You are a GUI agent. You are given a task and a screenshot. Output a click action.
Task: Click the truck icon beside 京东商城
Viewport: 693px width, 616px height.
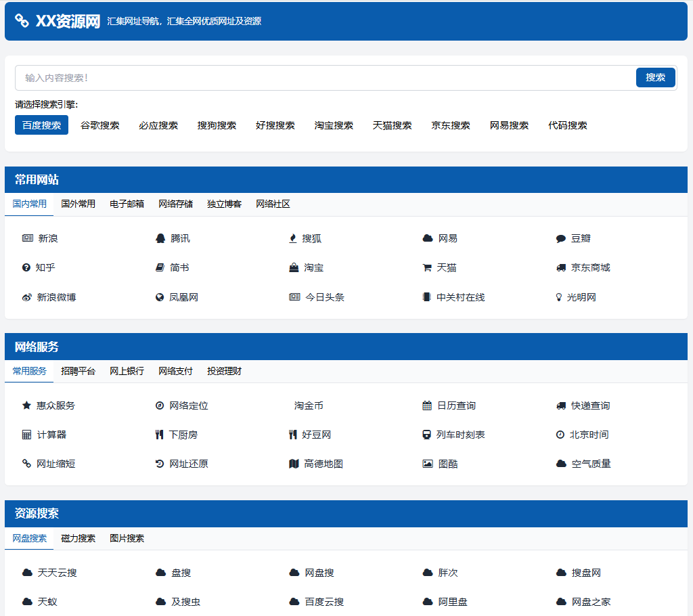[x=560, y=267]
